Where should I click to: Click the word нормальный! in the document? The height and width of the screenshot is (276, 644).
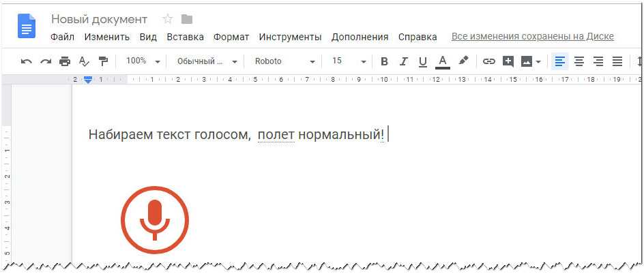[x=341, y=134]
